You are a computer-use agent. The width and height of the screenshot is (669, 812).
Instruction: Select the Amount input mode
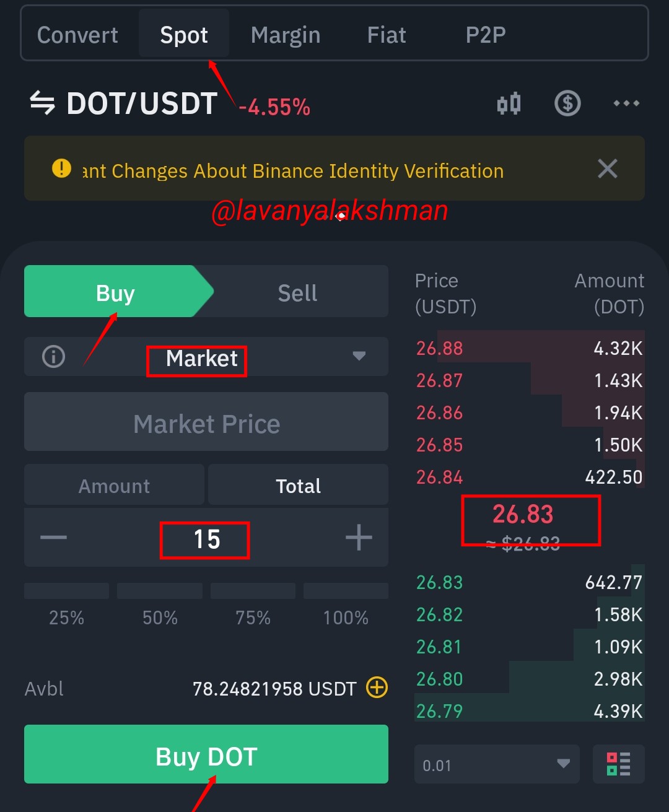coord(114,486)
